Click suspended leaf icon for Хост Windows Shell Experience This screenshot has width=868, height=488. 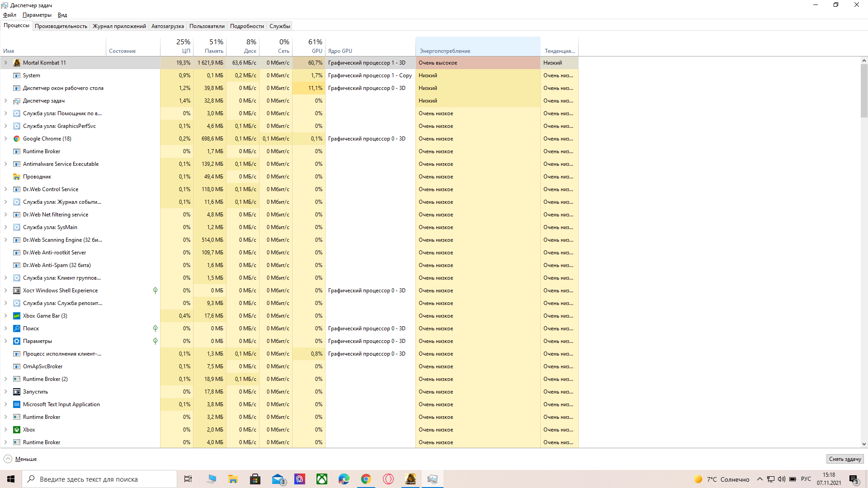point(155,291)
